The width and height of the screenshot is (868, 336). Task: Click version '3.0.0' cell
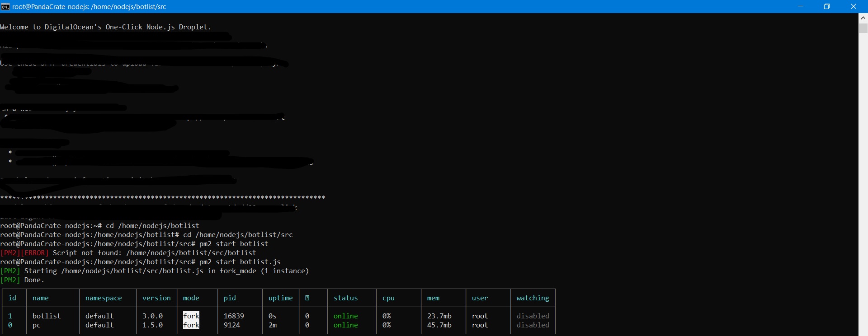click(x=152, y=316)
